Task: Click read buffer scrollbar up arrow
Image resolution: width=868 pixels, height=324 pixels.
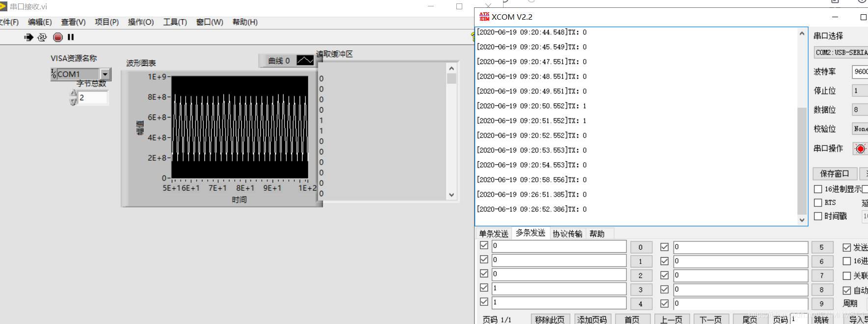Action: (x=451, y=68)
